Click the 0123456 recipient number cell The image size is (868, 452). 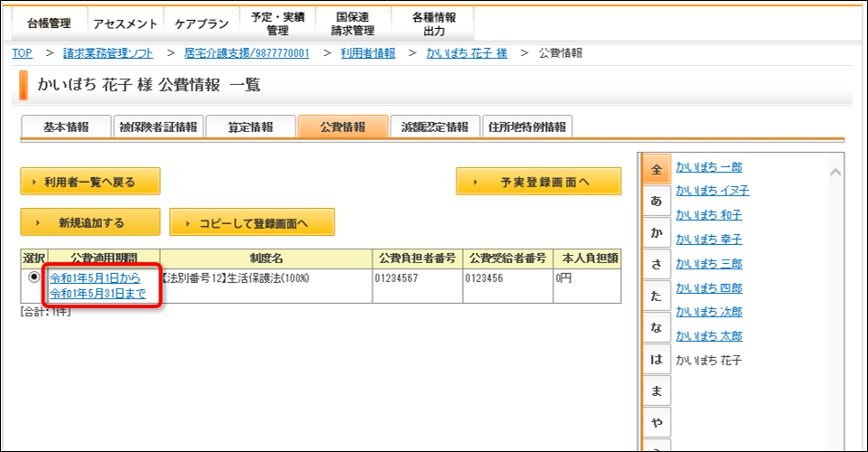tap(508, 286)
